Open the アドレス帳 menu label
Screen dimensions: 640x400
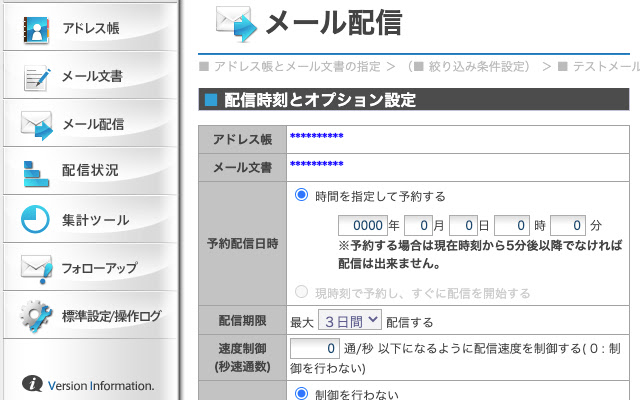(91, 28)
